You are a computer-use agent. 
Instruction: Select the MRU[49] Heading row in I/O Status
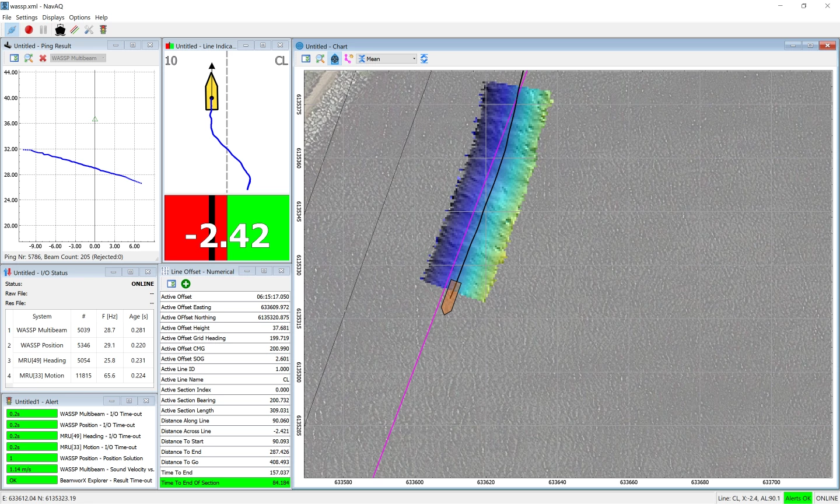point(80,360)
